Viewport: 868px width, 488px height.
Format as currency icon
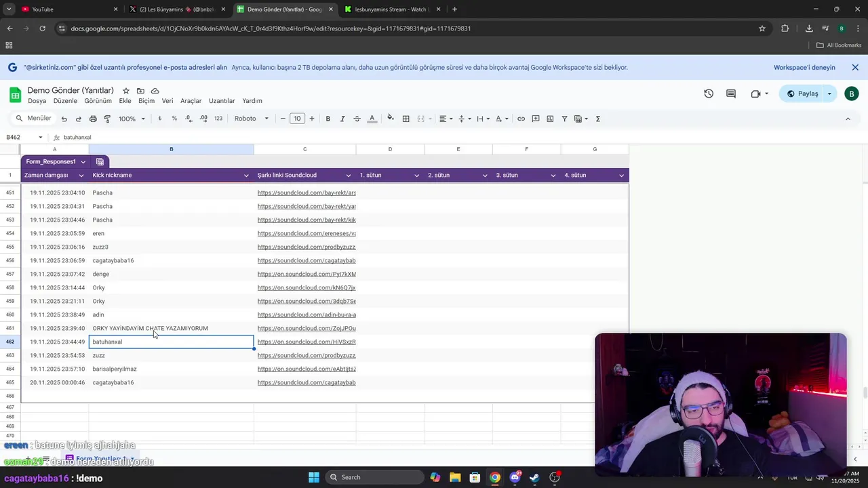click(160, 119)
